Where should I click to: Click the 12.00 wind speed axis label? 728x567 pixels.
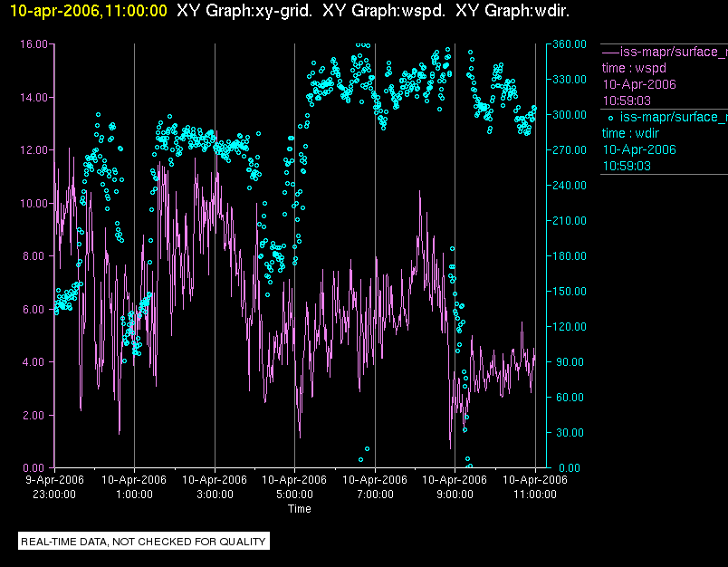point(34,150)
